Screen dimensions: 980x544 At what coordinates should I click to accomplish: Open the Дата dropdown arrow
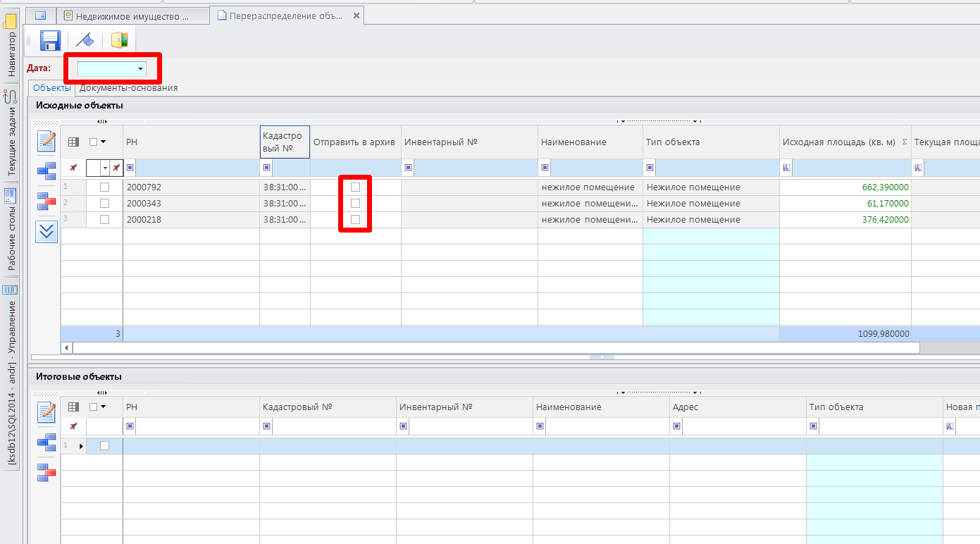click(x=141, y=69)
